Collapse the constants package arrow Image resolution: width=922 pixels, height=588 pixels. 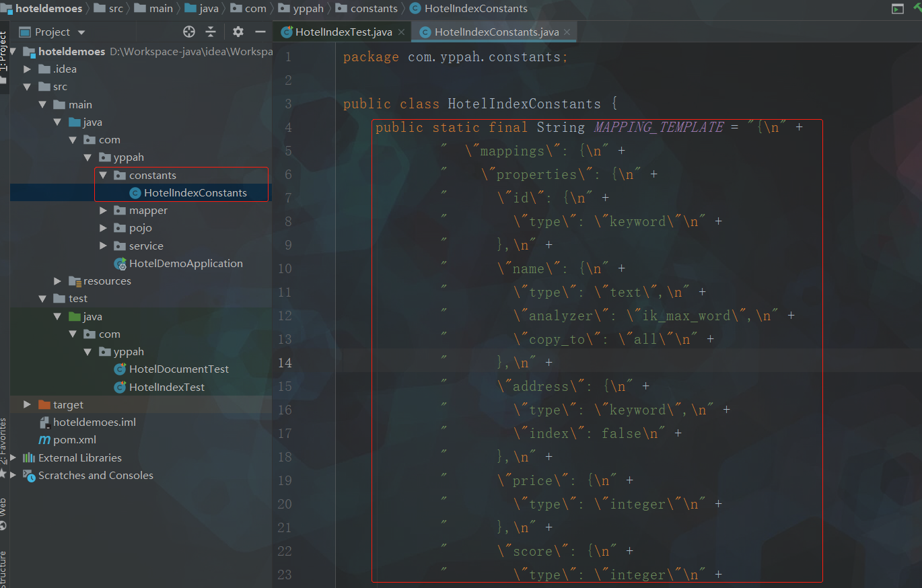click(x=103, y=176)
